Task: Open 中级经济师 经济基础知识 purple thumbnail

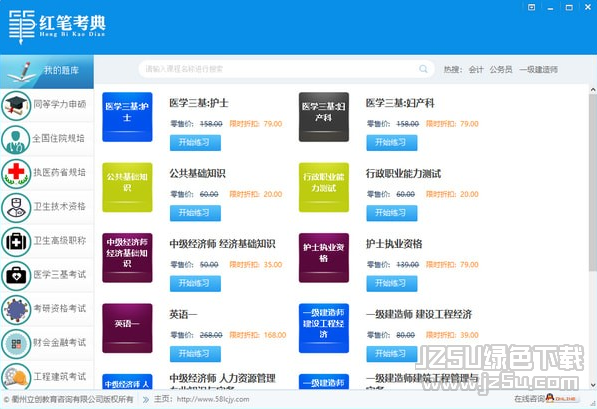Action: point(127,258)
